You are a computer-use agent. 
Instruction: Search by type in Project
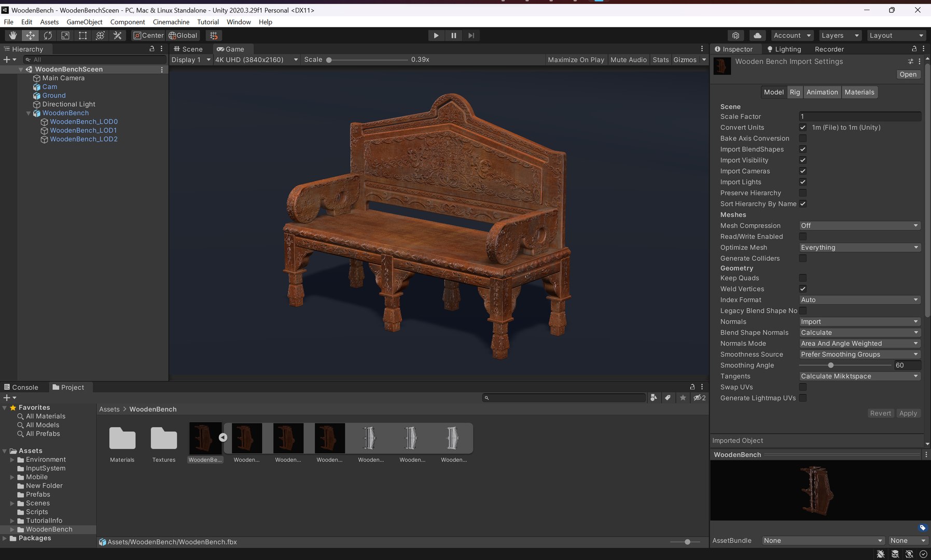point(654,398)
